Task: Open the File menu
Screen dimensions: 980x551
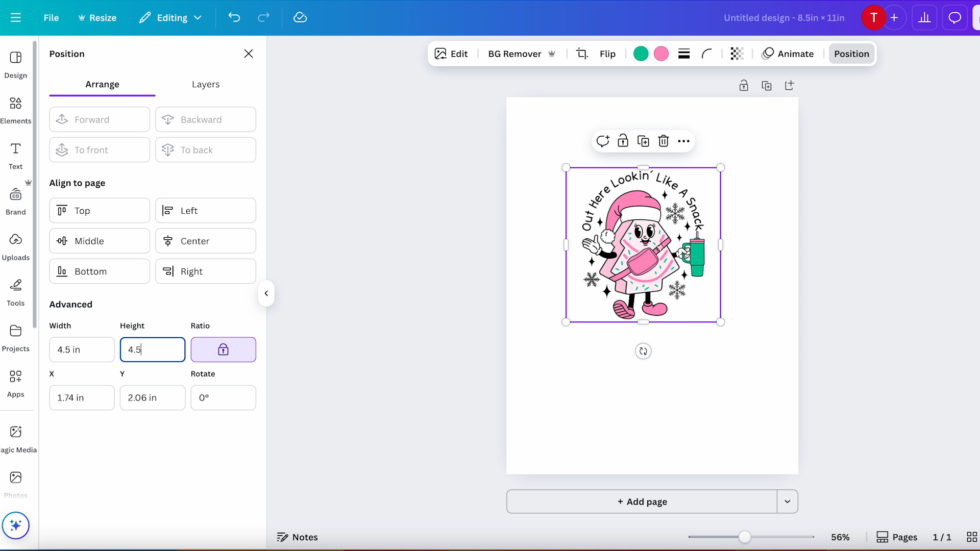Action: (51, 17)
